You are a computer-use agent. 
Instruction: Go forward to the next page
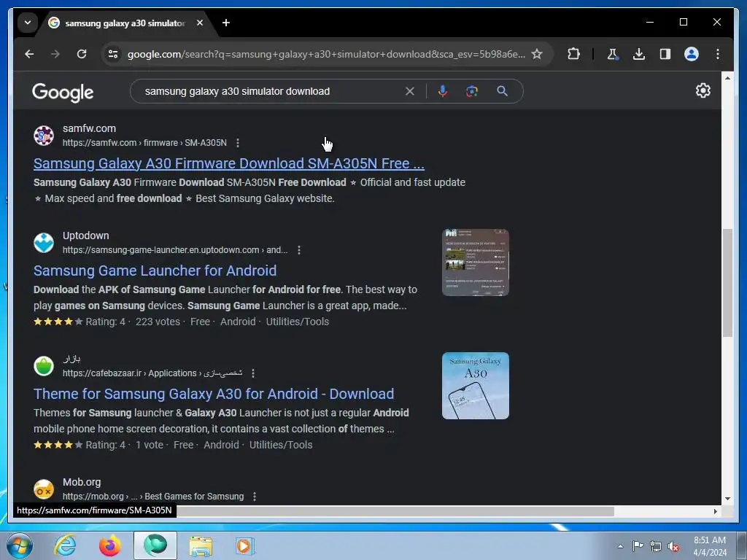(x=55, y=54)
